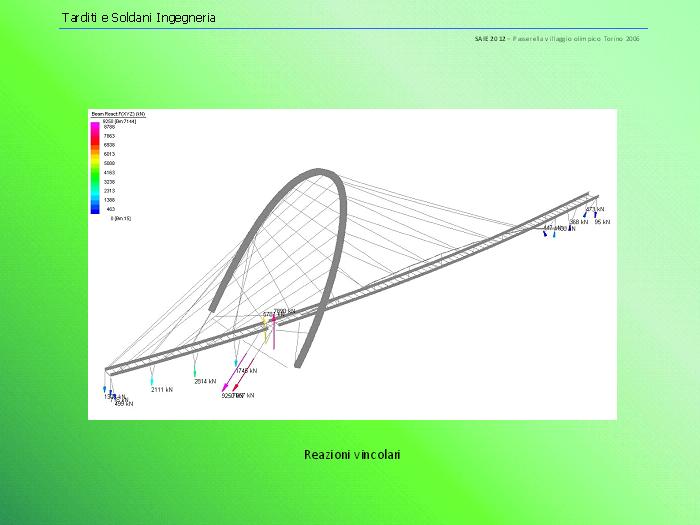Screen dimensions: 700x525
Task: Click the Tarditi e Soldani Ingegneria header
Action: coord(138,18)
